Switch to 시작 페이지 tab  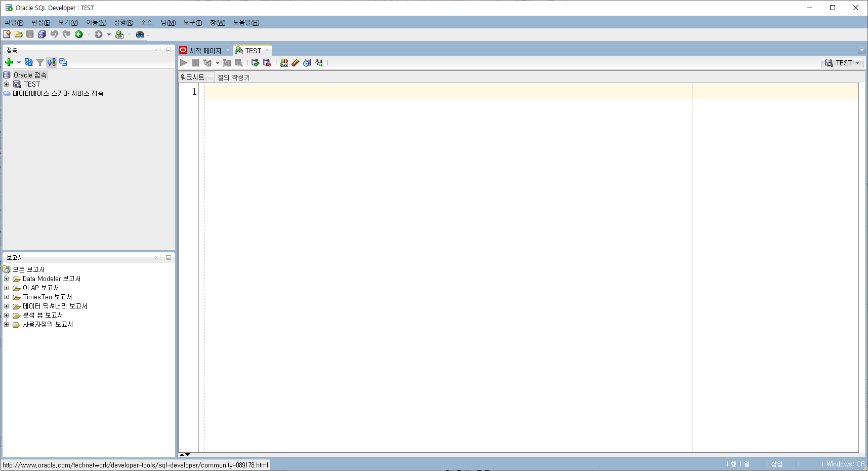click(205, 51)
